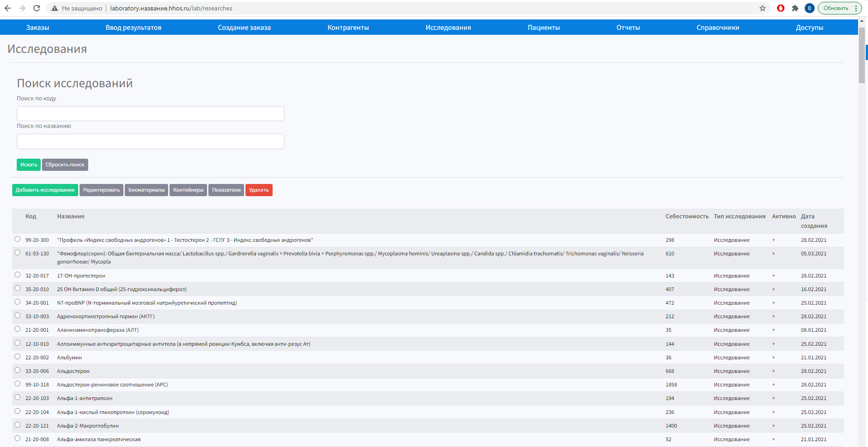Viewport: 868px width, 447px height.
Task: Open the Пациенты section
Action: pyautogui.click(x=544, y=28)
